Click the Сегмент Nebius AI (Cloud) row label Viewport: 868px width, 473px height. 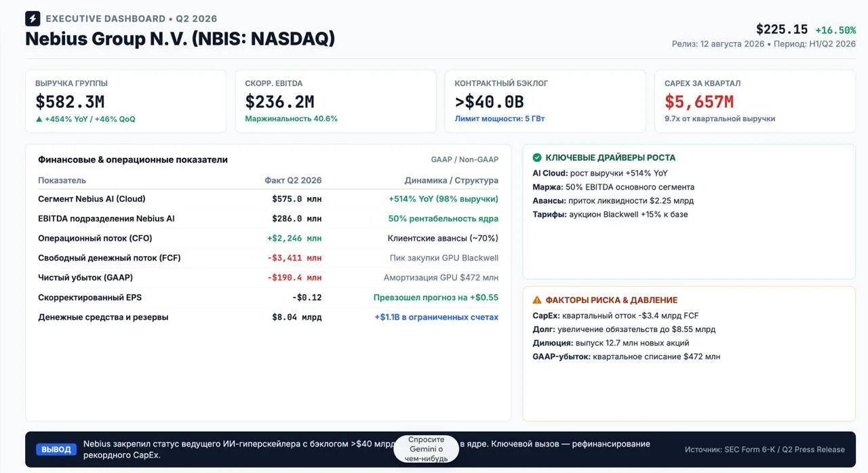92,199
